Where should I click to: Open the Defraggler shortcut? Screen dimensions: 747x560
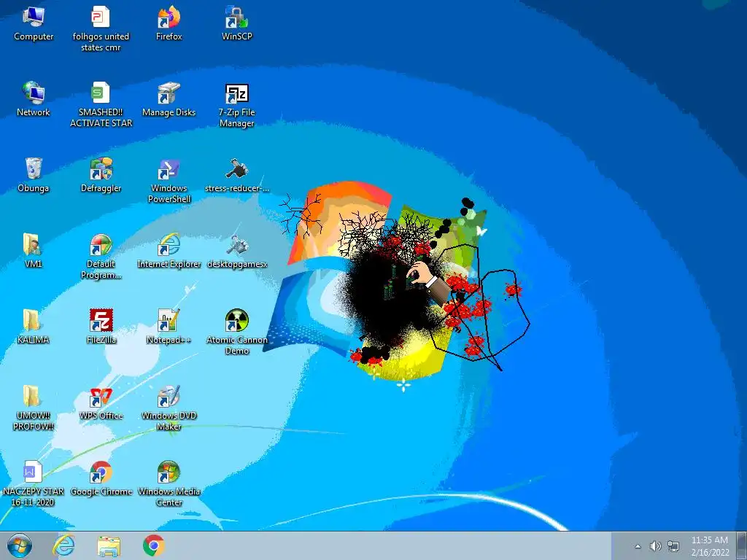coord(101,175)
